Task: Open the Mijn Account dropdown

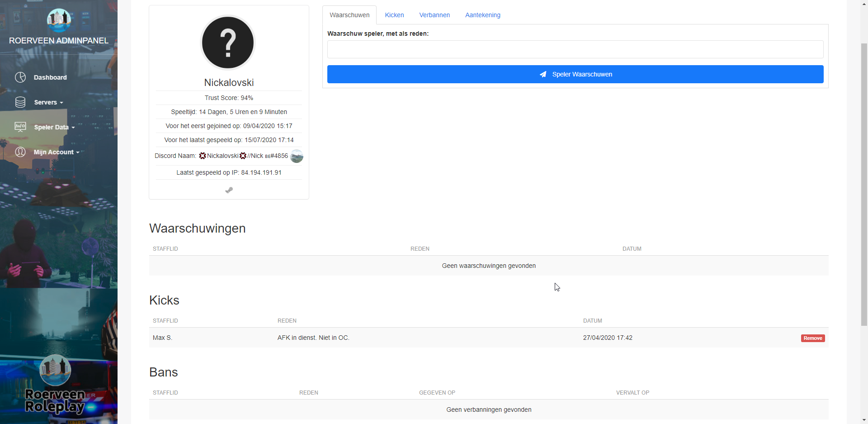Action: (x=56, y=152)
